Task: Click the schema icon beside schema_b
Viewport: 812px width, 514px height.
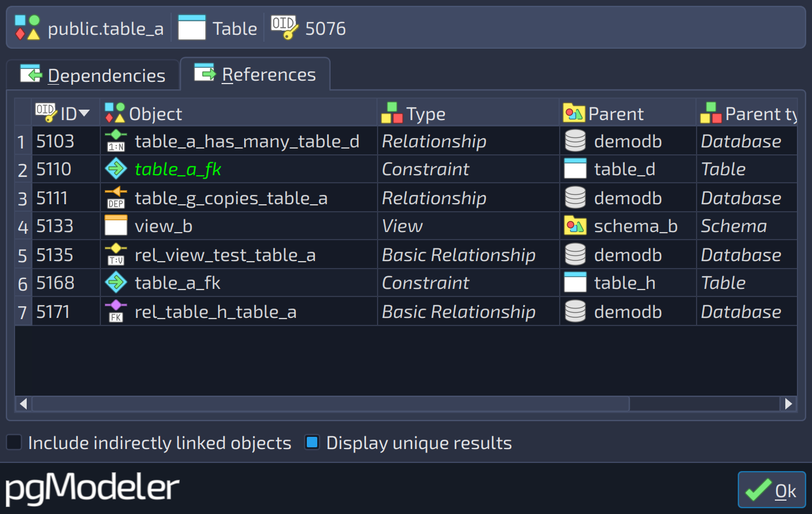Action: pos(575,226)
